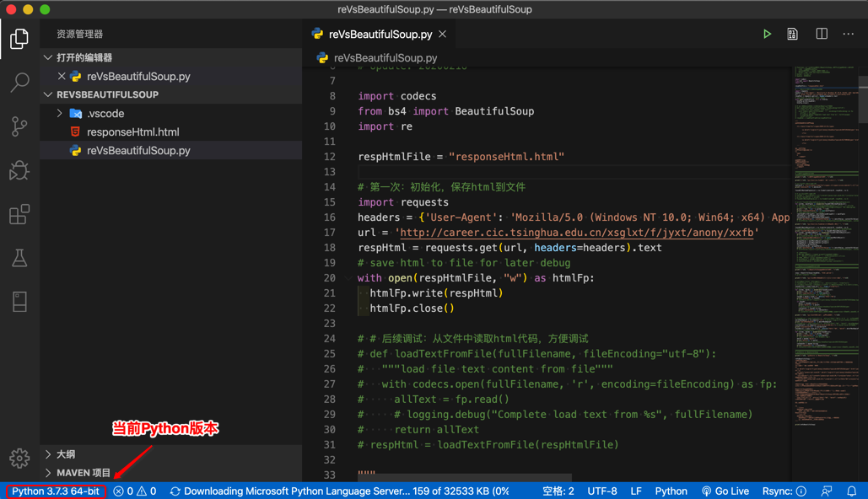This screenshot has height=499, width=868.
Task: Expand the MAVEN 项目 section
Action: tap(48, 473)
